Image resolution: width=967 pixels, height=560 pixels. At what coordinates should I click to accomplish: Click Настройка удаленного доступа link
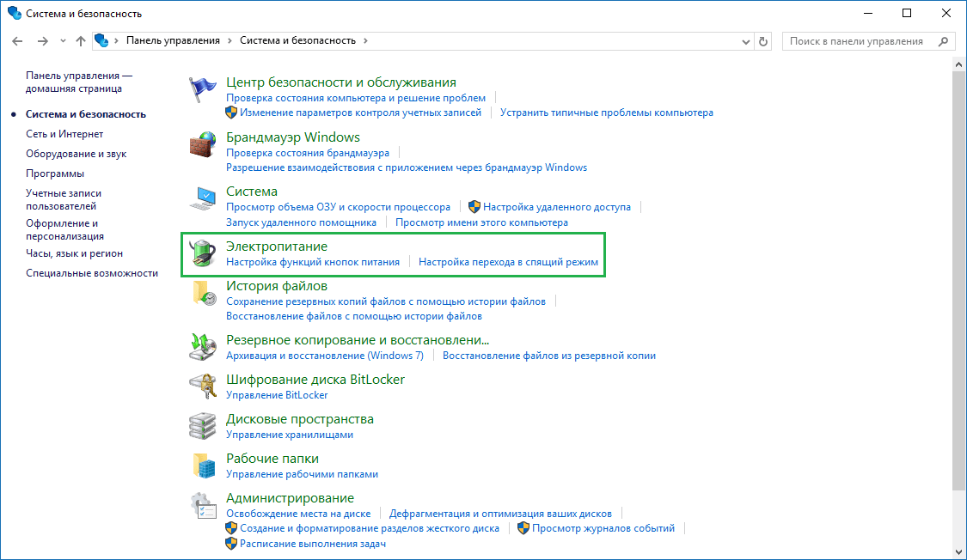tap(556, 207)
